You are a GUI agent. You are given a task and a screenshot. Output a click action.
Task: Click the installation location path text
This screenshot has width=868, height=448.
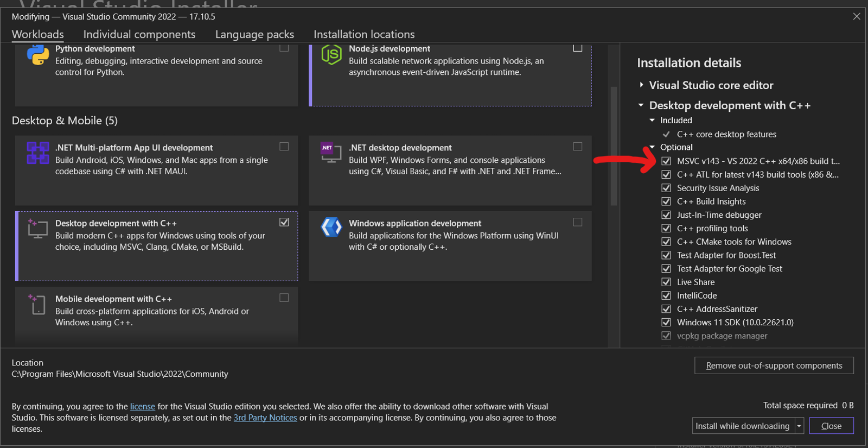pyautogui.click(x=120, y=374)
